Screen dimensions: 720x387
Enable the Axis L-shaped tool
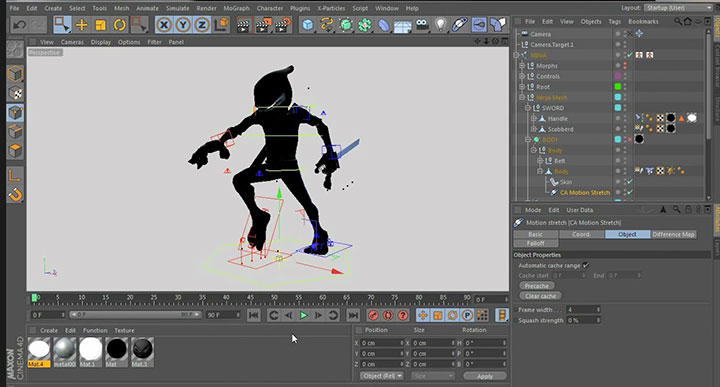[14, 175]
